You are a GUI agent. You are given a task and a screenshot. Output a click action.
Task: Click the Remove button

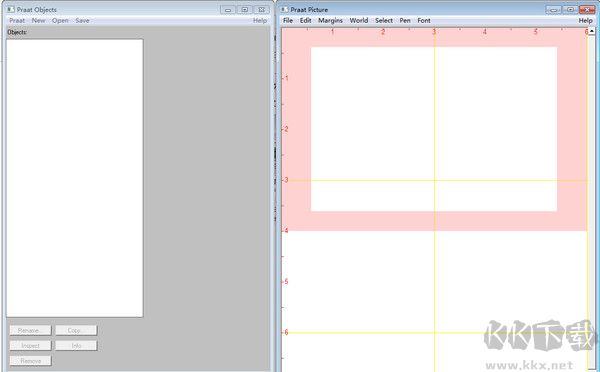coord(30,361)
